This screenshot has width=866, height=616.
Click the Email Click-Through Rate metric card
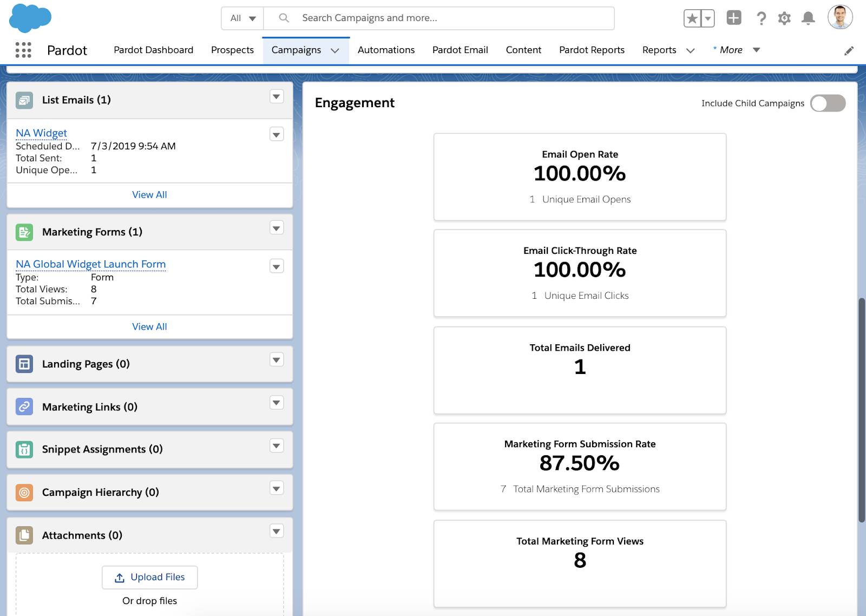pyautogui.click(x=580, y=273)
